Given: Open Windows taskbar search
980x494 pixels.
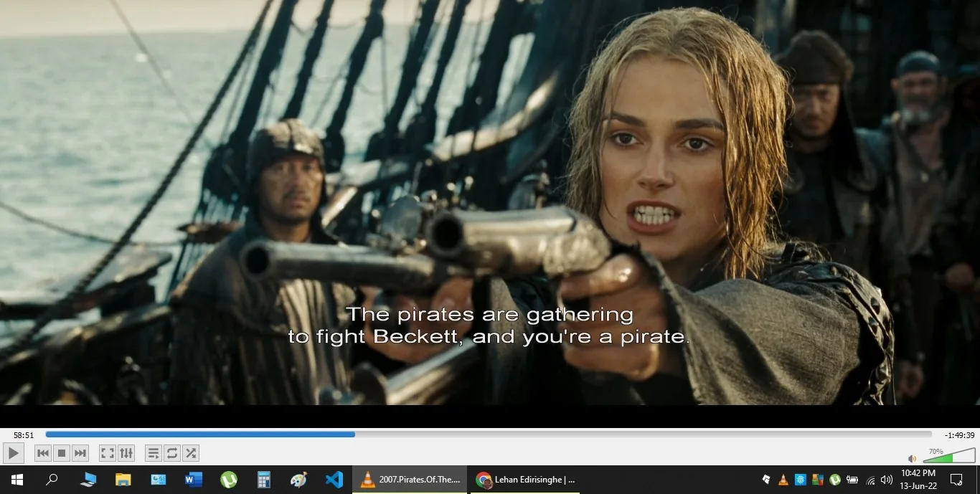Looking at the screenshot, I should [52, 480].
